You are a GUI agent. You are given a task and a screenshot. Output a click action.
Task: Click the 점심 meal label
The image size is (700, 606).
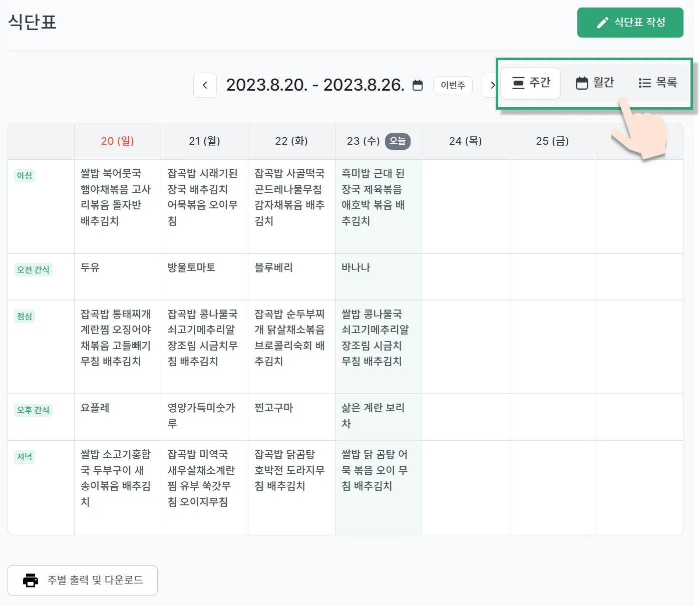tap(25, 316)
